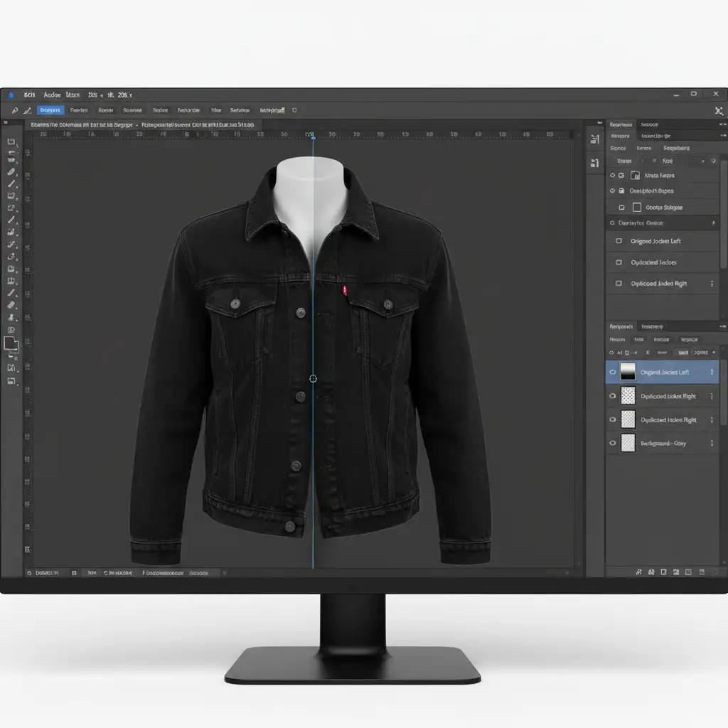Click the thumbnail of the Background Gray layer

tap(628, 443)
